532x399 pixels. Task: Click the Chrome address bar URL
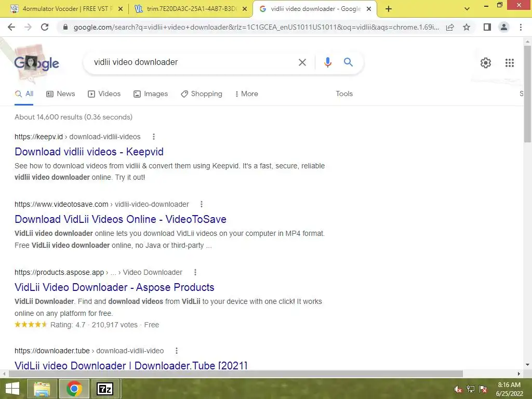pyautogui.click(x=256, y=27)
